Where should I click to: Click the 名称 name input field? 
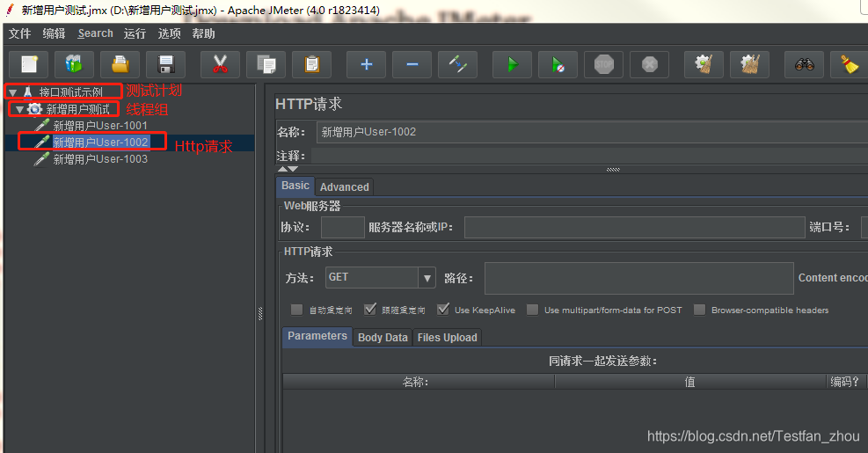[592, 132]
